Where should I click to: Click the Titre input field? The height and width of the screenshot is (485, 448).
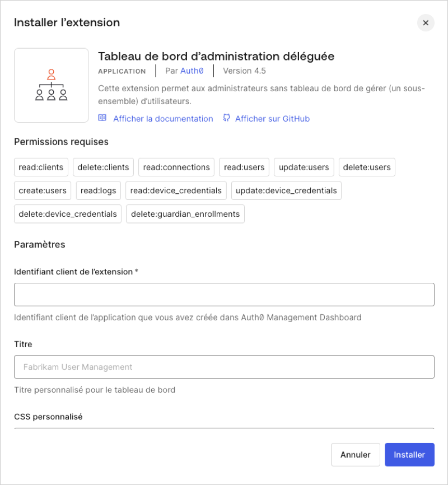pyautogui.click(x=224, y=367)
